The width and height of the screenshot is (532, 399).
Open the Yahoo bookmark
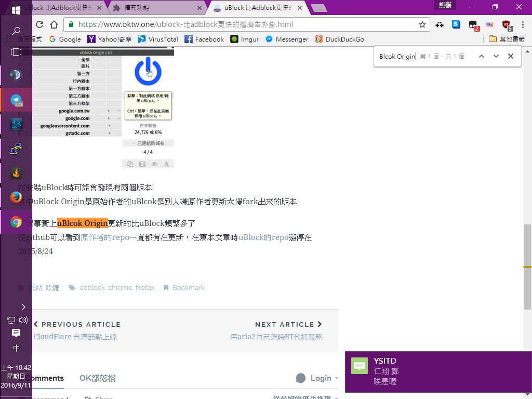pos(109,39)
